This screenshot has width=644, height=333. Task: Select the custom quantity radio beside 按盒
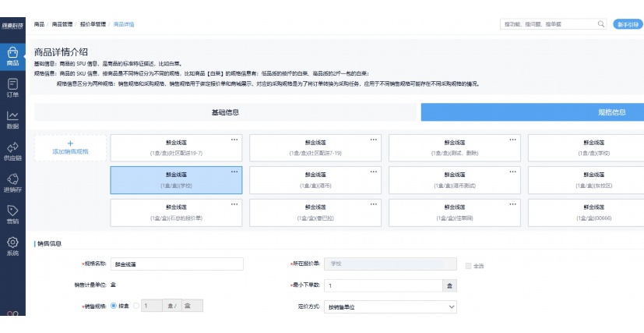[137, 306]
